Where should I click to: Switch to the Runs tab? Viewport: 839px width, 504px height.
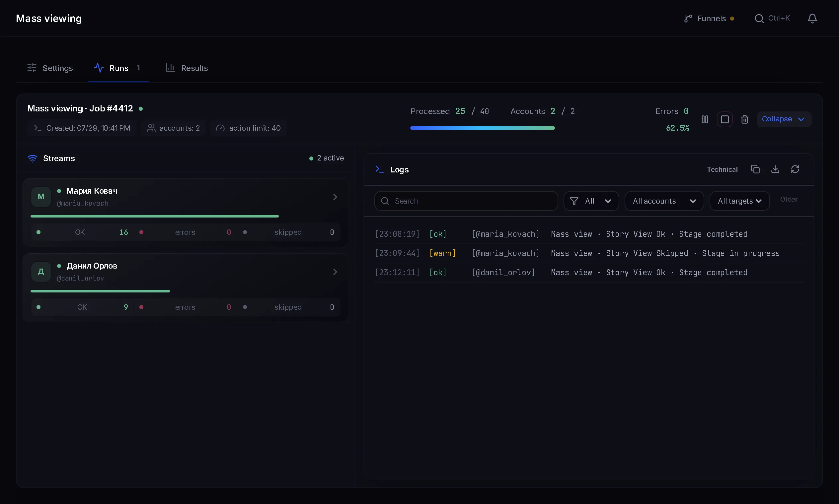point(118,68)
